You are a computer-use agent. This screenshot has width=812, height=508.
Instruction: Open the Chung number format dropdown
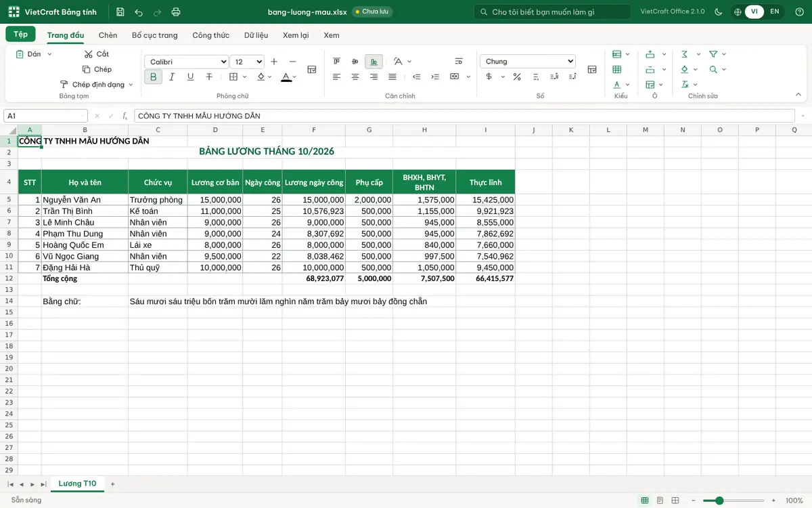(528, 62)
